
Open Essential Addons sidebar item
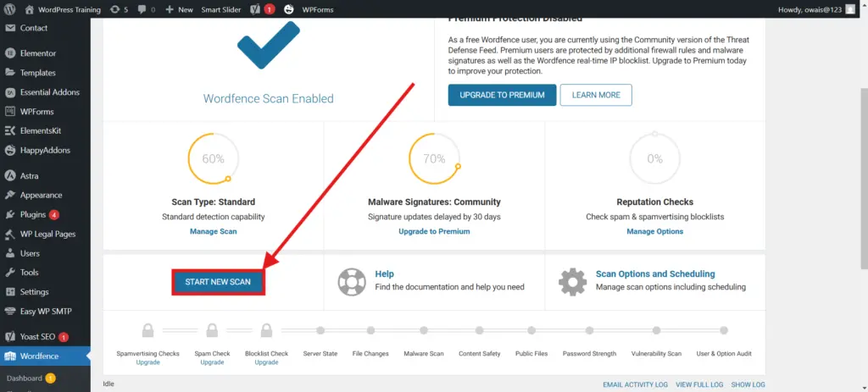pos(50,92)
